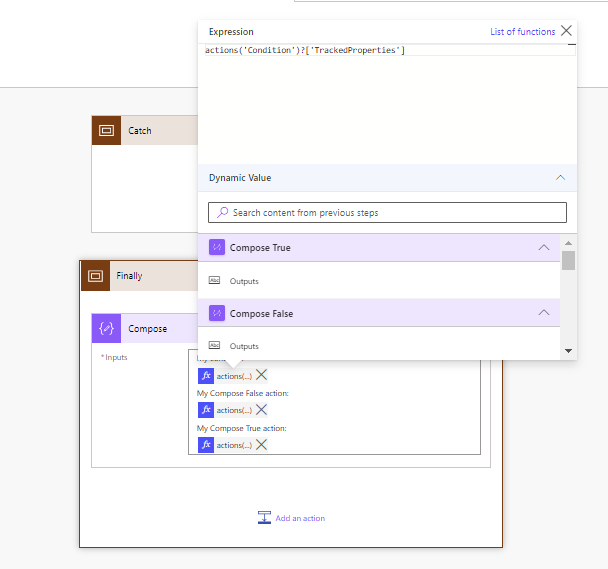Select the Compose action title
Image resolution: width=608 pixels, height=569 pixels.
[147, 329]
